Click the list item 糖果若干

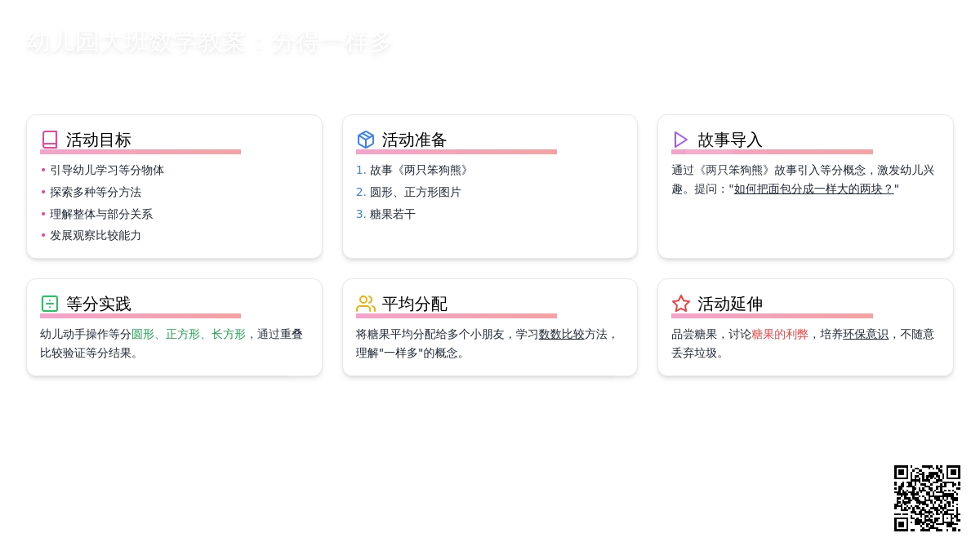[390, 214]
